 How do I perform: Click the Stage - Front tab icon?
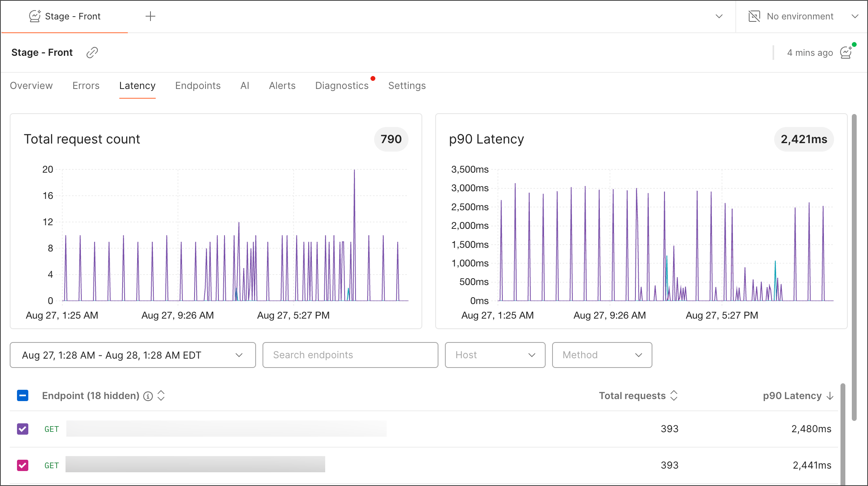(x=35, y=16)
